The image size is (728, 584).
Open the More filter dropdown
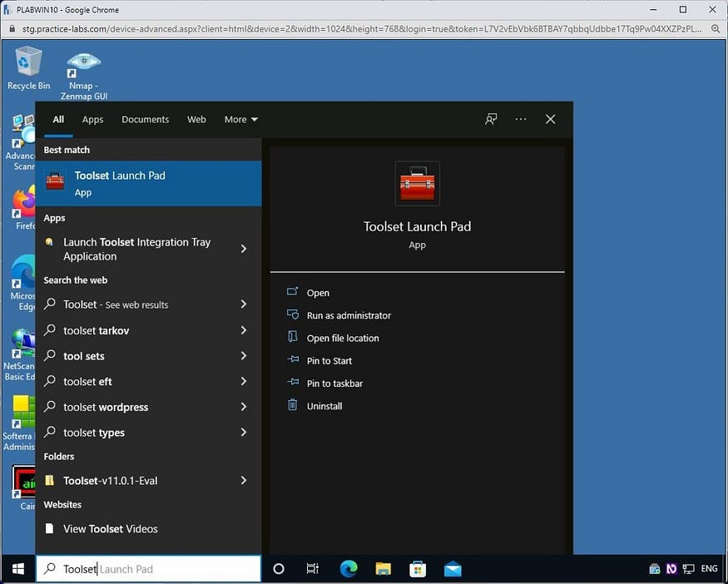pos(241,119)
